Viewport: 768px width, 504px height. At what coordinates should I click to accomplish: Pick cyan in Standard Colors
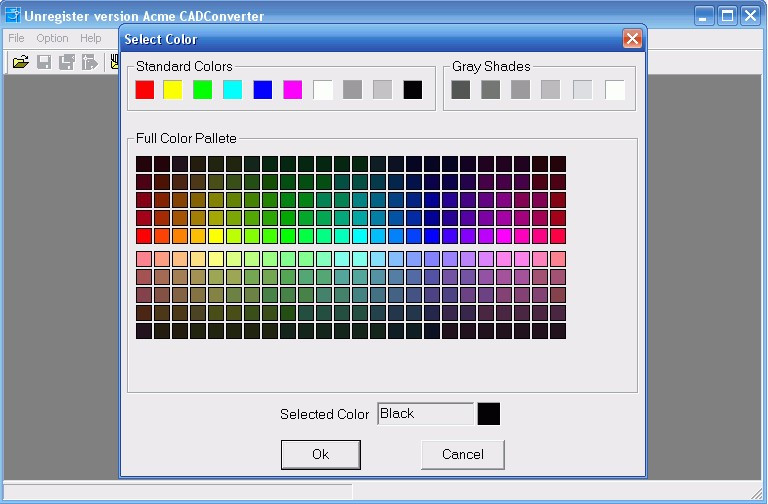point(232,90)
